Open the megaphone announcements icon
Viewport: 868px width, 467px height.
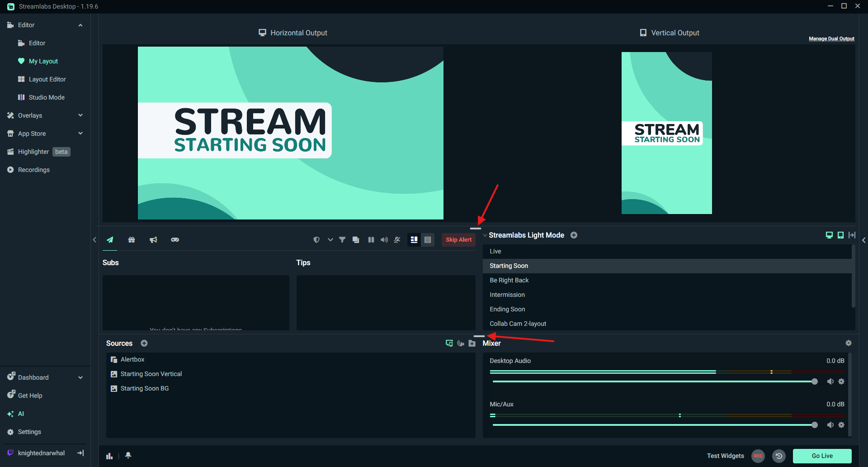coord(153,239)
